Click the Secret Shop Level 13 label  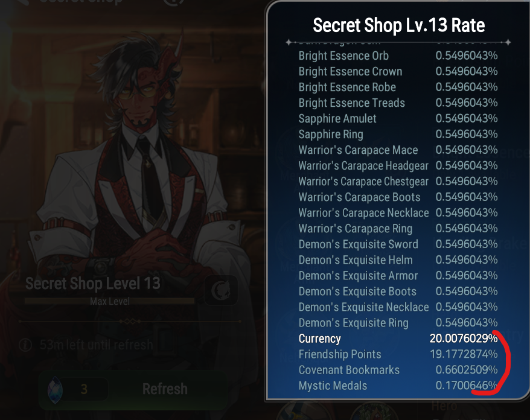click(x=92, y=284)
